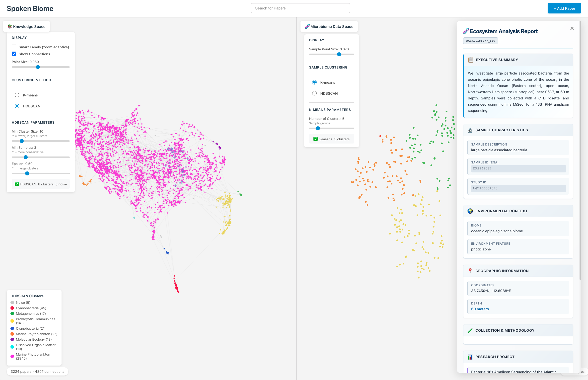Click the Microbiome Data Space DNA icon
Viewport: 588px width, 380px height.
point(307,26)
